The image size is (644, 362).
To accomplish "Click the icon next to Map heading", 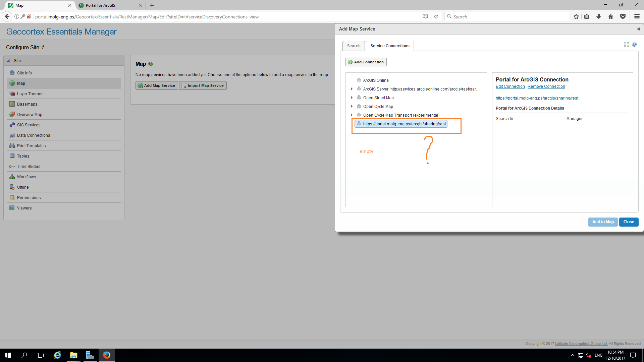I will [150, 64].
